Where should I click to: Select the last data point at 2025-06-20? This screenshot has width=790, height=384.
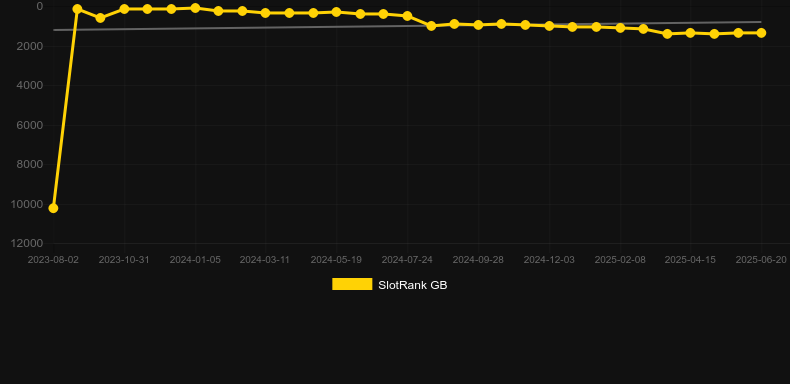(761, 33)
